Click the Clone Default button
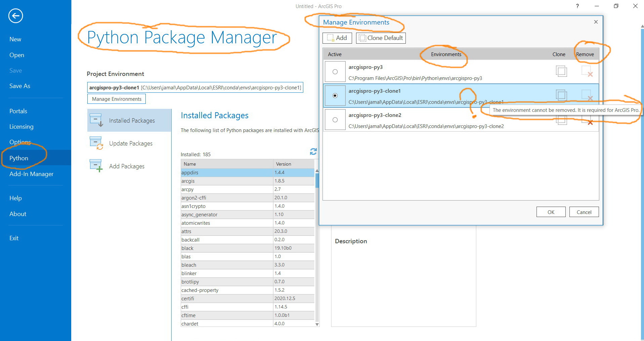 (381, 38)
